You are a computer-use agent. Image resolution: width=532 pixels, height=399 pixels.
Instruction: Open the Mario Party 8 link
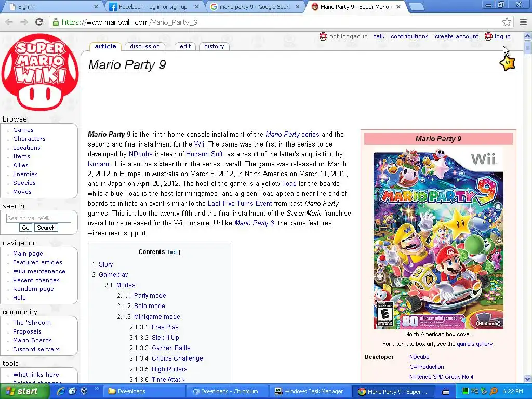coord(254,223)
